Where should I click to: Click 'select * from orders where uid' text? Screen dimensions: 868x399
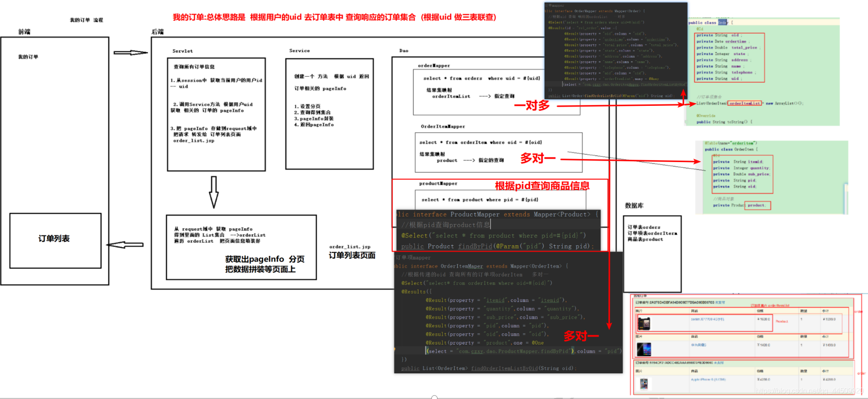[x=482, y=78]
